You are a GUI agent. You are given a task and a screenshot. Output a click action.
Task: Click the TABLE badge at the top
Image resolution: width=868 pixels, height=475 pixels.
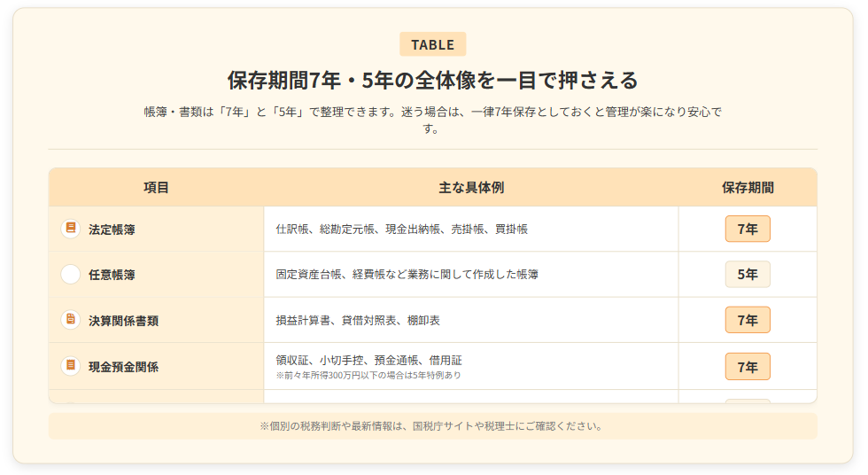432,44
